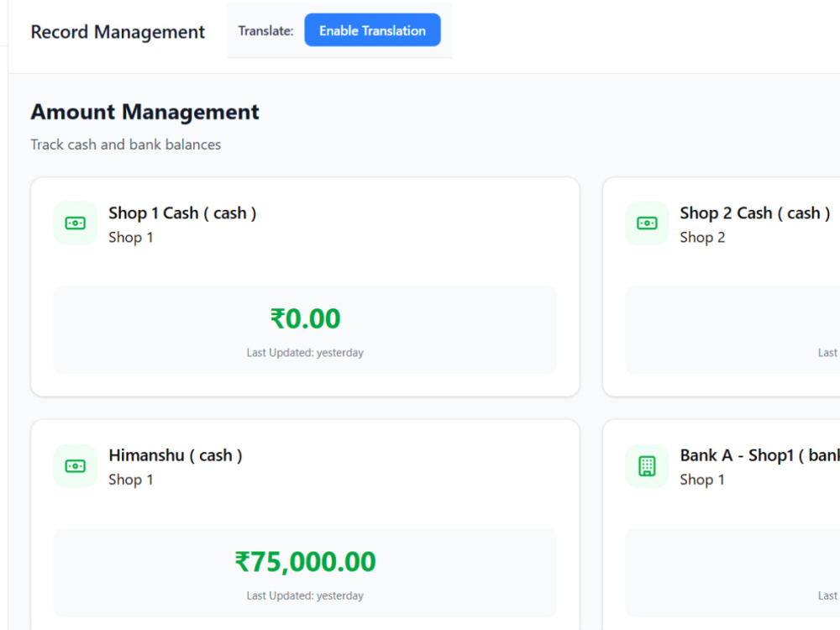This screenshot has height=630, width=840.
Task: Click the ₹75,000.00 balance amount
Action: coord(305,562)
